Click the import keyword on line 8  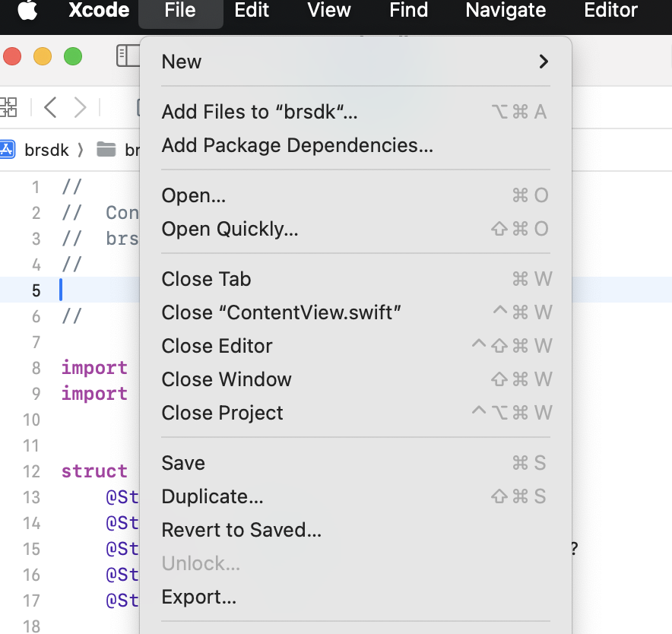pyautogui.click(x=94, y=368)
